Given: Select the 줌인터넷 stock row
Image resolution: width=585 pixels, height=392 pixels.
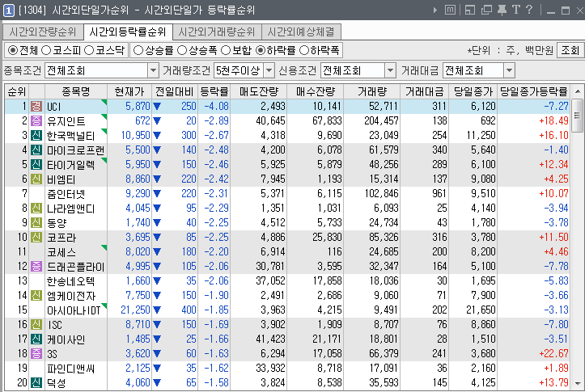Looking at the screenshot, I should tap(287, 194).
